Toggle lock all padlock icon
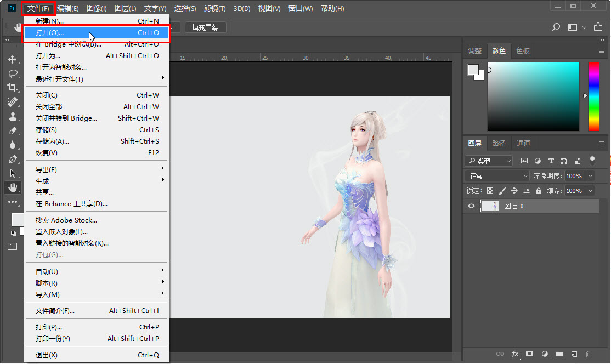Image resolution: width=611 pixels, height=364 pixels. pyautogui.click(x=539, y=191)
